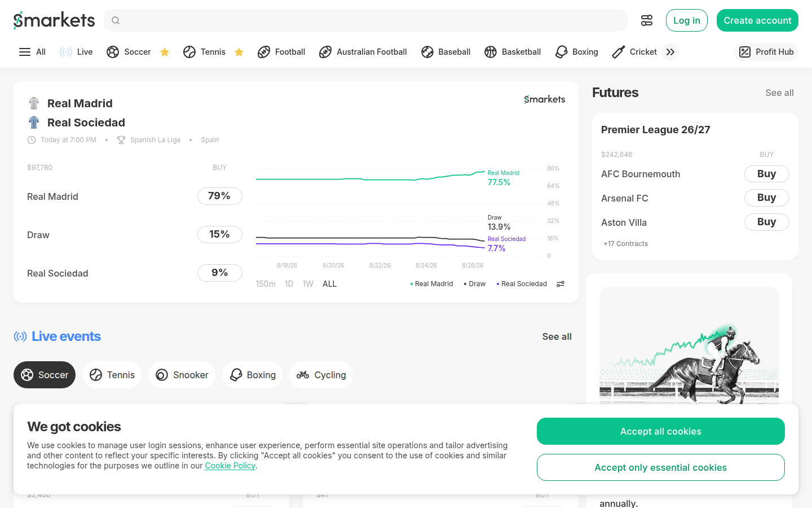Viewport: 812px width, 508px height.
Task: Open Spanish La Liga competition link
Action: 155,140
